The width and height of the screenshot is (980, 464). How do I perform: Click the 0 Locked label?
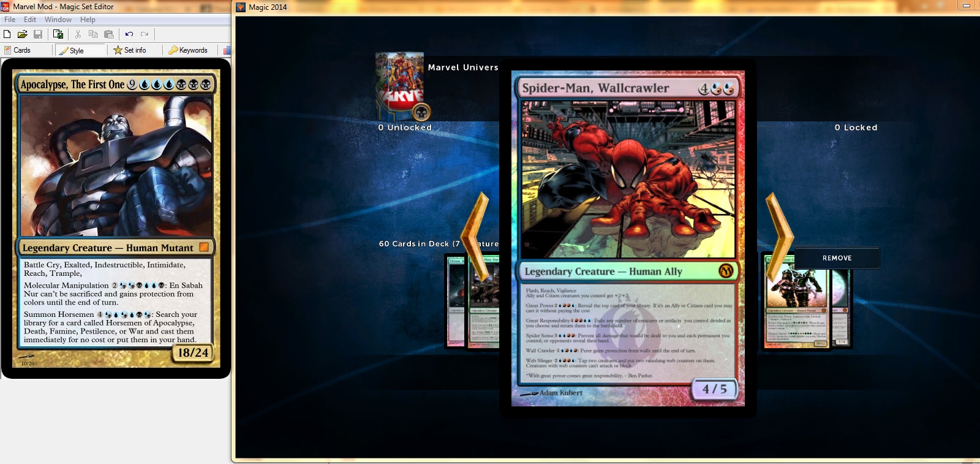856,127
